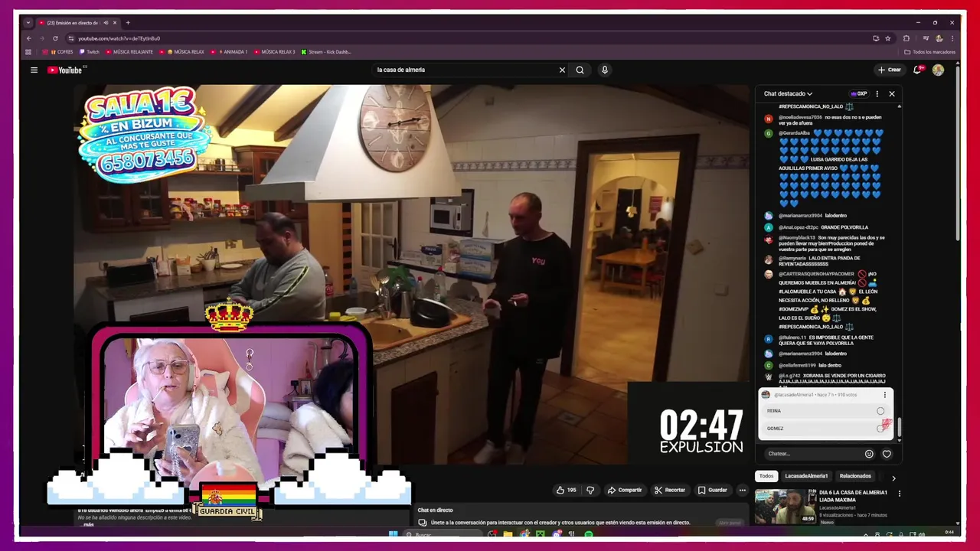Screen dimensions: 980x551
Task: Open the MÚSICA RELAJANTE bookmark
Action: [129, 52]
